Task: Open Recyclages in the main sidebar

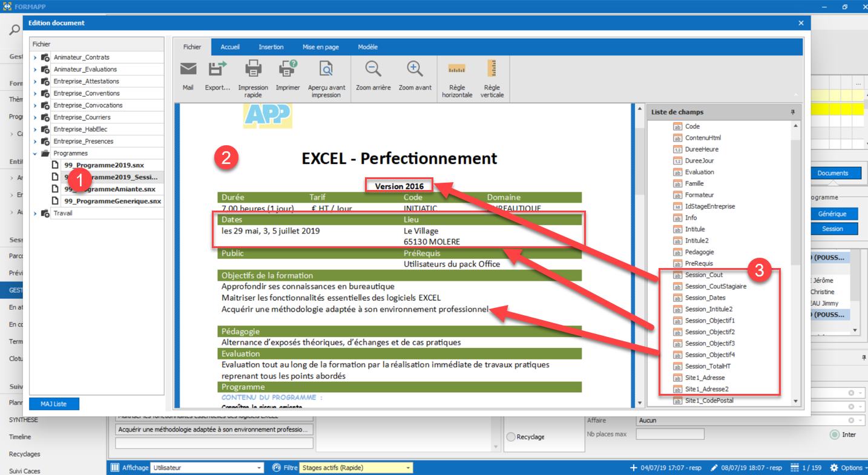Action: coord(24,454)
